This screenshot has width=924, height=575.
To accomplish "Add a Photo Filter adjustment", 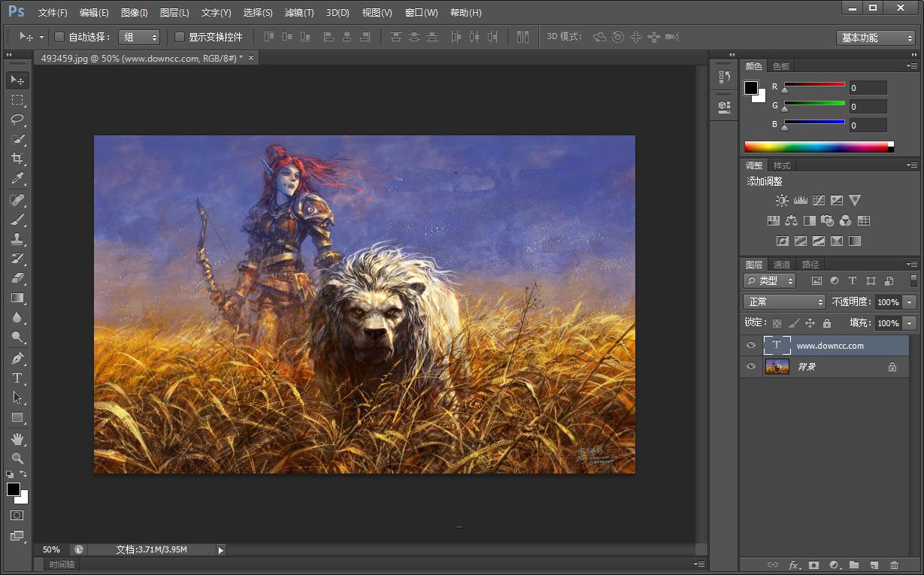I will pos(828,221).
